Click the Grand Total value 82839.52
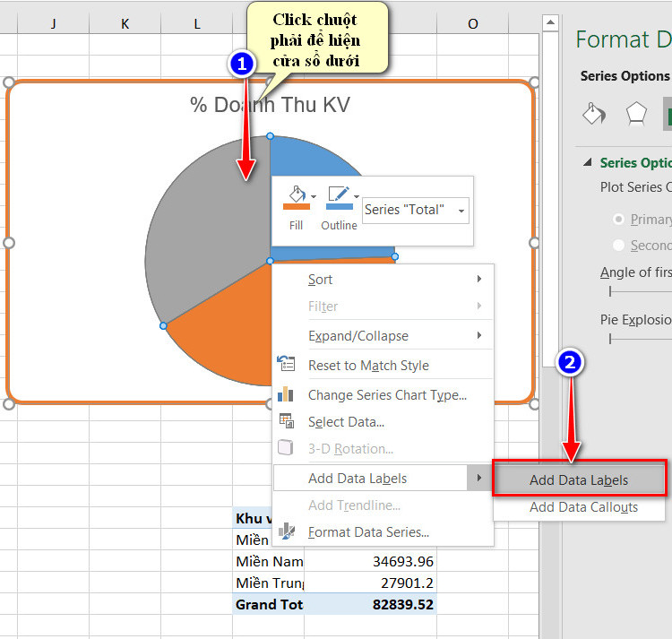Image resolution: width=672 pixels, height=639 pixels. click(x=370, y=604)
